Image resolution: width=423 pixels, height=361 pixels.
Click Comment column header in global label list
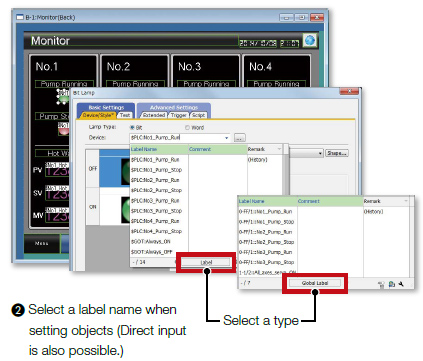tap(330, 201)
